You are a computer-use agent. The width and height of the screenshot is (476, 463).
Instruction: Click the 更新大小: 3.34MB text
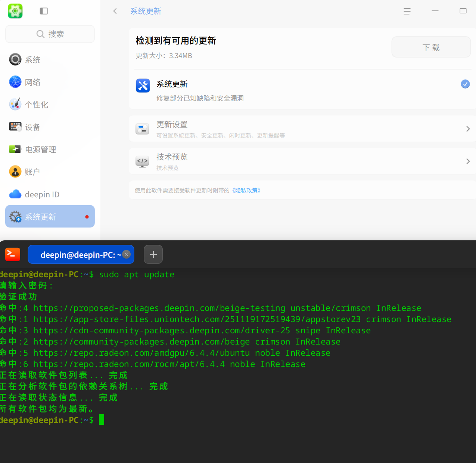click(164, 56)
